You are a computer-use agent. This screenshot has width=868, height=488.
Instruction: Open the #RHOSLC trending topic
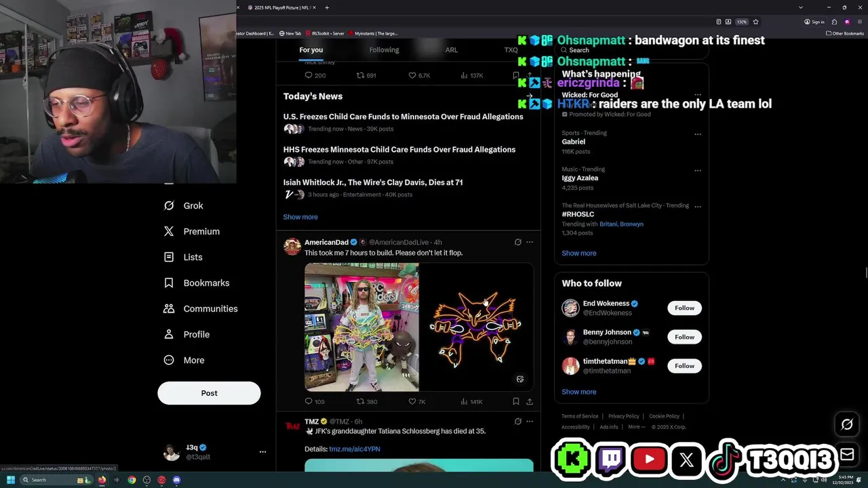point(578,214)
